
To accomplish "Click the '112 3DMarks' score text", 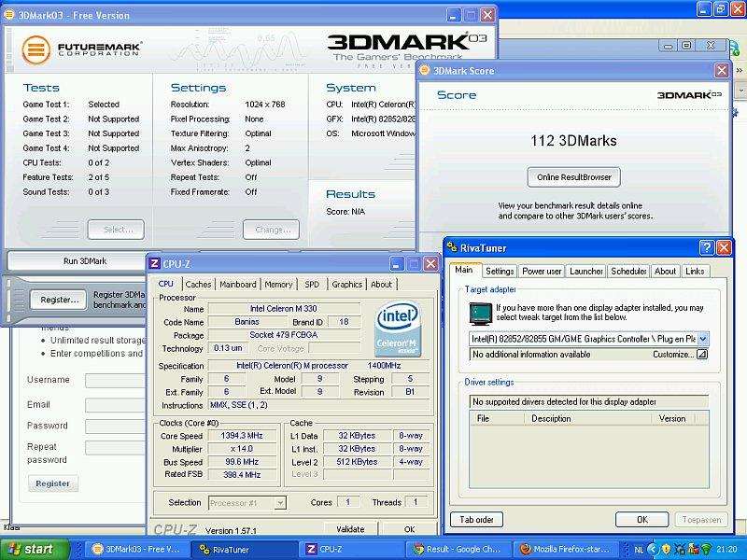I will (573, 141).
